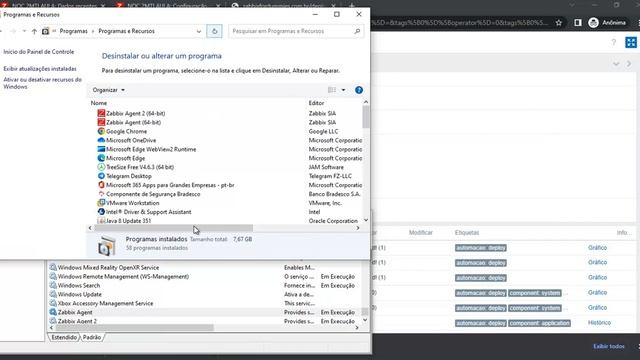
Task: Select the Intel Driver & Support Assistant icon
Action: pos(101,212)
